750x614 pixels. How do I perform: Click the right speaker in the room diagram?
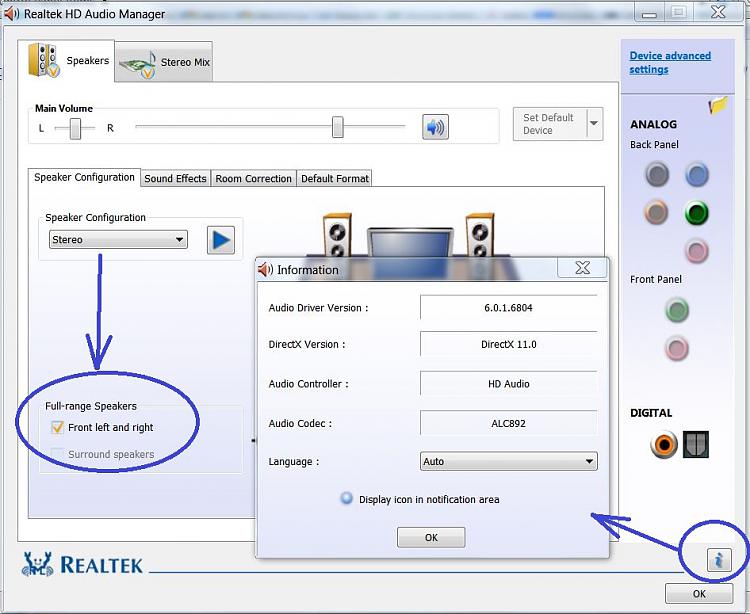(x=480, y=235)
